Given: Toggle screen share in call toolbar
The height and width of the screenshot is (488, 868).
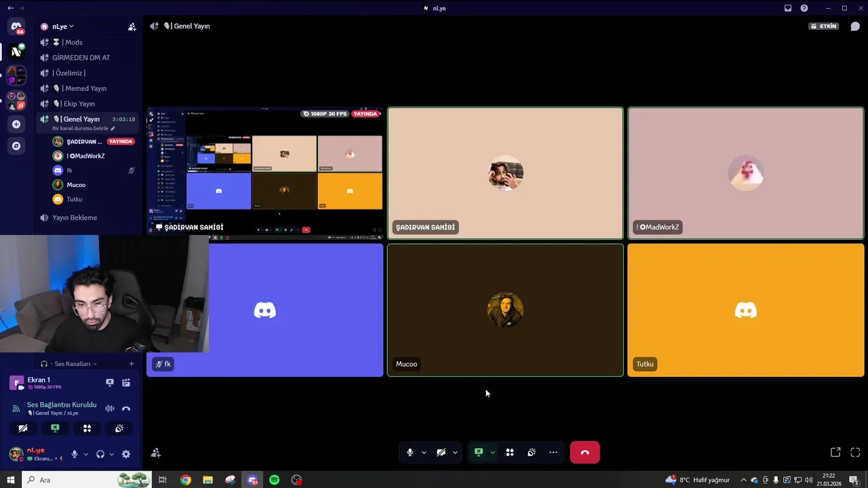Looking at the screenshot, I should 479,452.
